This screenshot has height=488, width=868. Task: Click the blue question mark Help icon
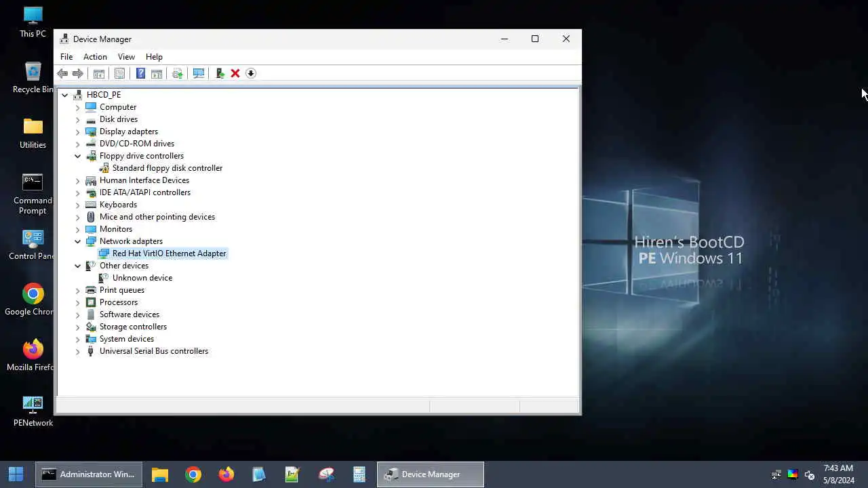pyautogui.click(x=140, y=73)
